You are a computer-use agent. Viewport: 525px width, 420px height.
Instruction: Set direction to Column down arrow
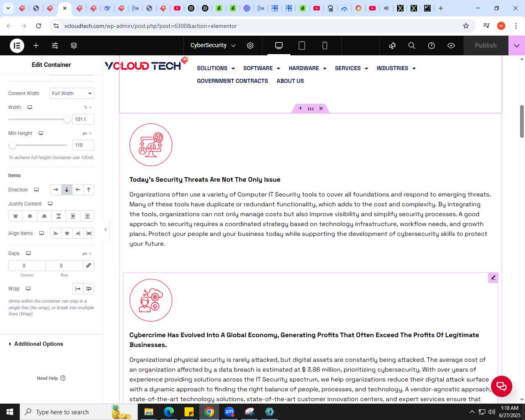pyautogui.click(x=67, y=190)
